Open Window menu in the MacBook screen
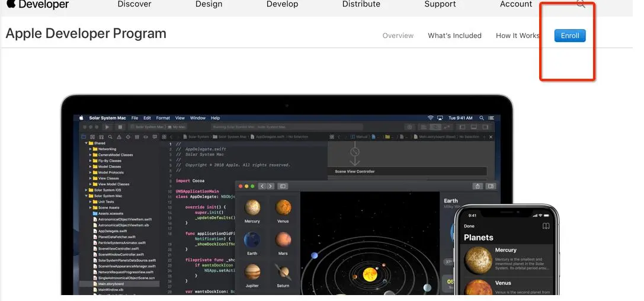The image size is (644, 301). (x=197, y=118)
